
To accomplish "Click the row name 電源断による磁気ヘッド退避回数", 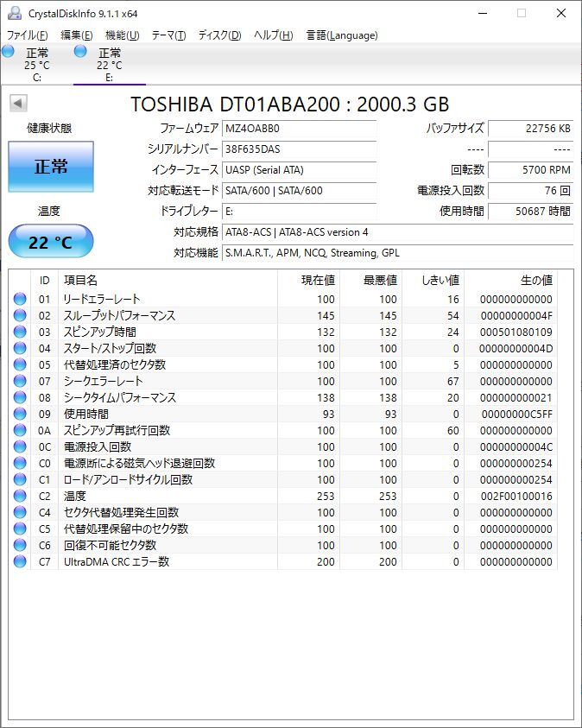I will [139, 464].
